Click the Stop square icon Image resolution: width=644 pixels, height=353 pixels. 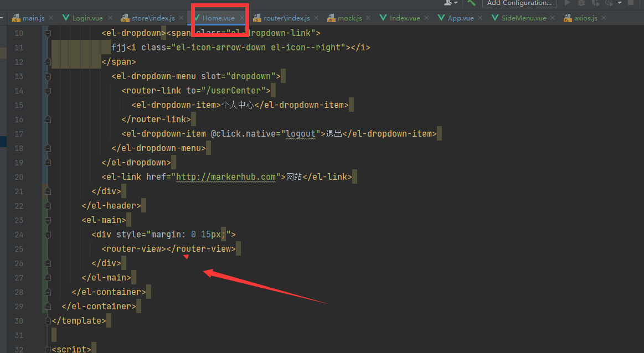[x=631, y=2]
